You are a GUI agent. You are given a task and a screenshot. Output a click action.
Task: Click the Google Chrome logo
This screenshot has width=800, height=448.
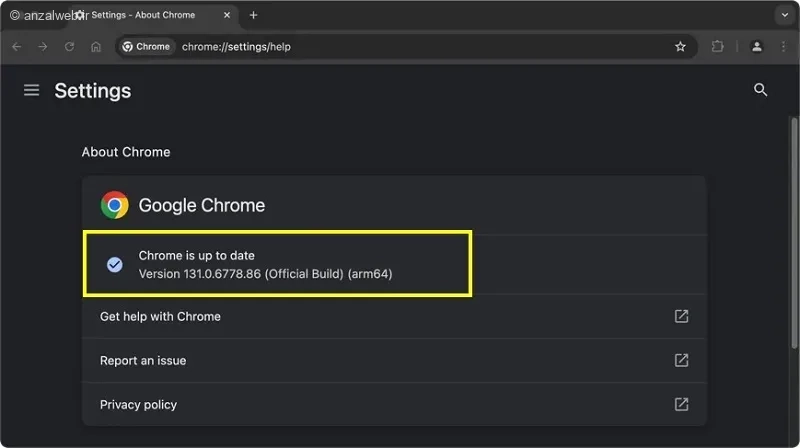pos(115,205)
